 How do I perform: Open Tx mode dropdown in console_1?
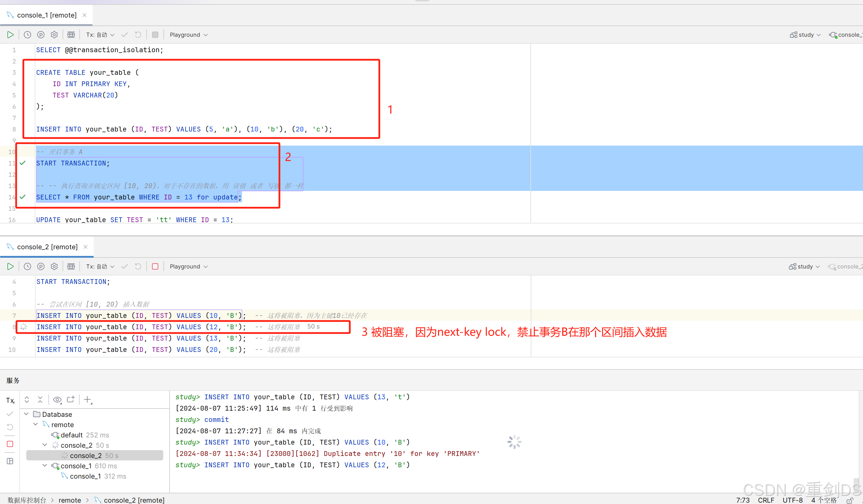(x=100, y=35)
